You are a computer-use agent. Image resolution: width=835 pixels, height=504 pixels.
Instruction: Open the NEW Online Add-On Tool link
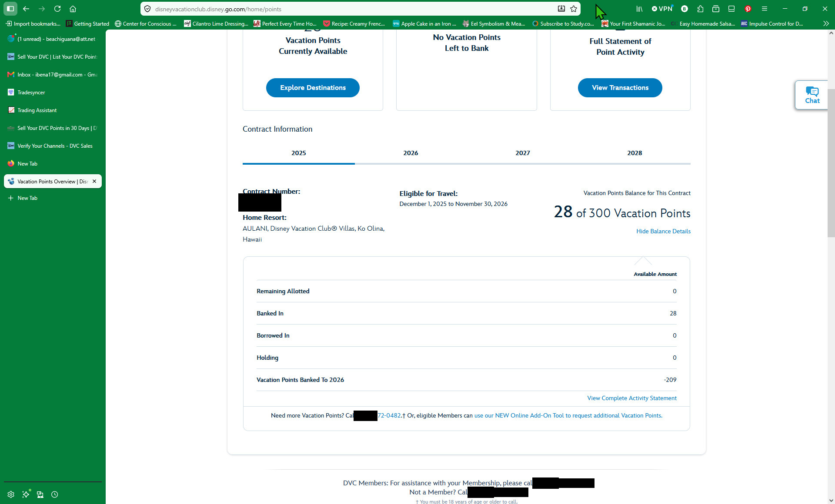(x=568, y=415)
